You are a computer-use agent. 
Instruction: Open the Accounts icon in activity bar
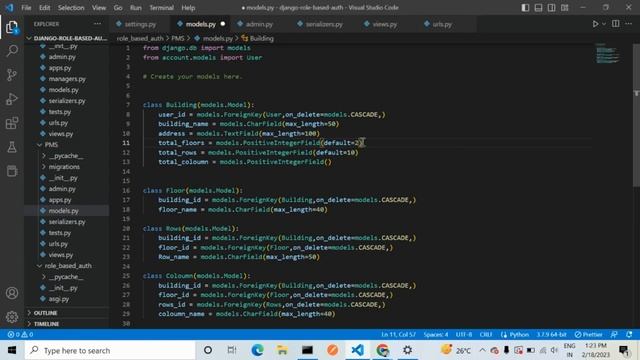(x=12, y=293)
